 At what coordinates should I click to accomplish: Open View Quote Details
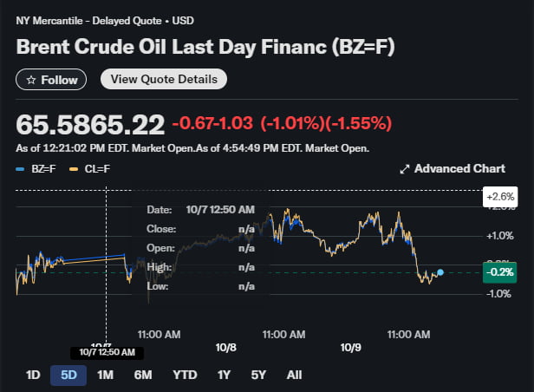[x=164, y=79]
